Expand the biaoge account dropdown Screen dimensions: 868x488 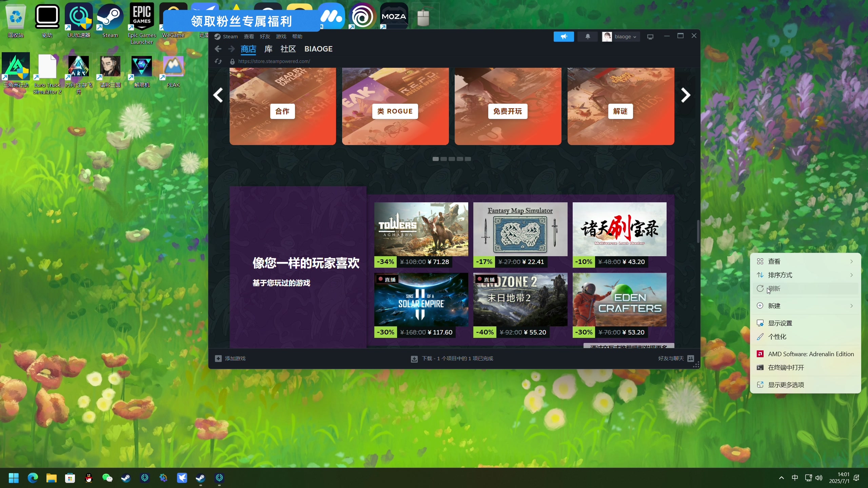click(x=620, y=37)
